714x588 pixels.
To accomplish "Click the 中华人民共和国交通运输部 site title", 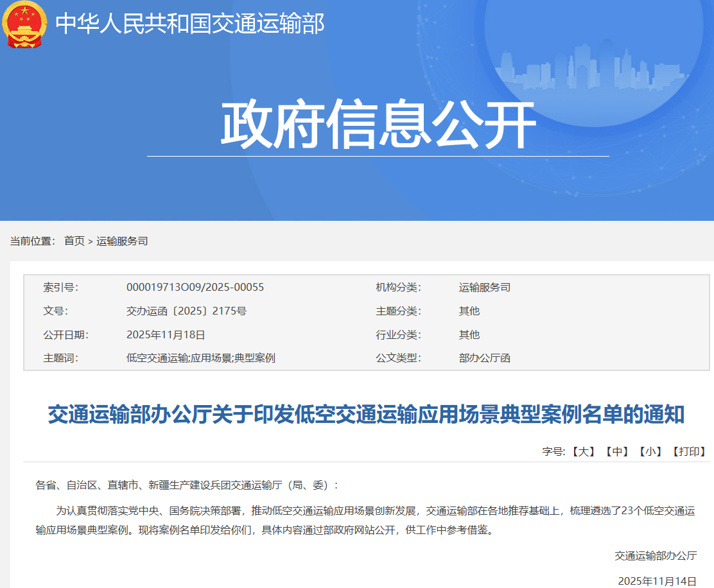I will click(x=190, y=24).
